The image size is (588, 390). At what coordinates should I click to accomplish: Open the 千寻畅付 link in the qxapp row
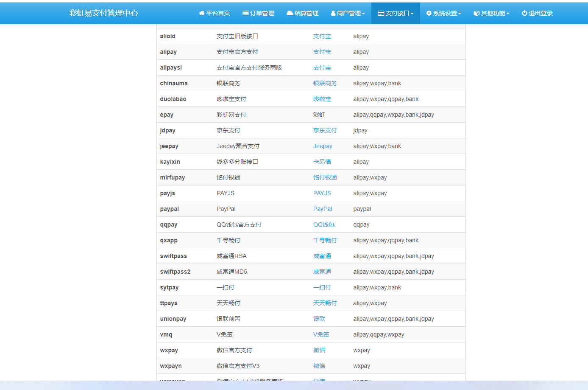click(325, 241)
